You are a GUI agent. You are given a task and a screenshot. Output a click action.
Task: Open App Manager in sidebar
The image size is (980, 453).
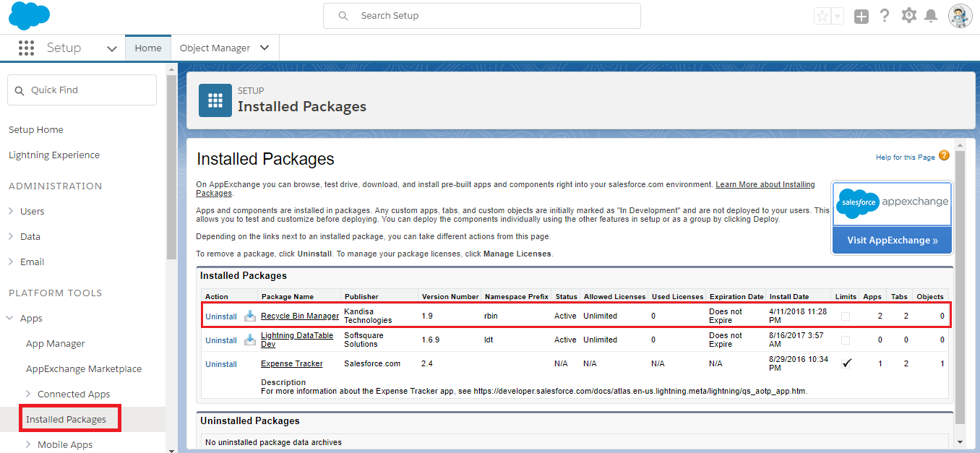(x=56, y=343)
